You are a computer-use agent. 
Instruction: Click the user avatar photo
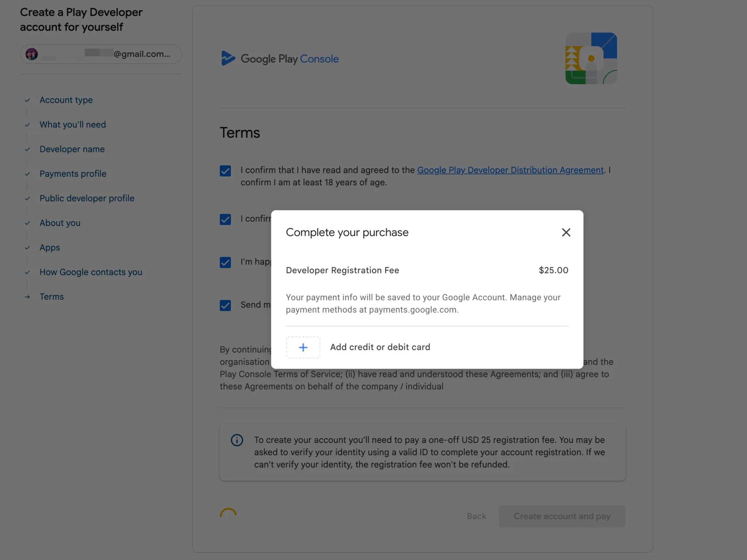pyautogui.click(x=32, y=54)
